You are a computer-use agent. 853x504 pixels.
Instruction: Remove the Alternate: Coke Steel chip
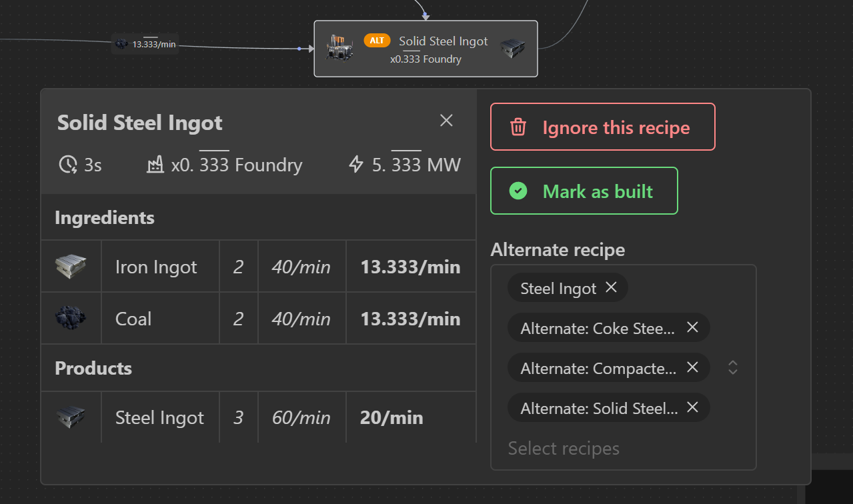pyautogui.click(x=692, y=327)
